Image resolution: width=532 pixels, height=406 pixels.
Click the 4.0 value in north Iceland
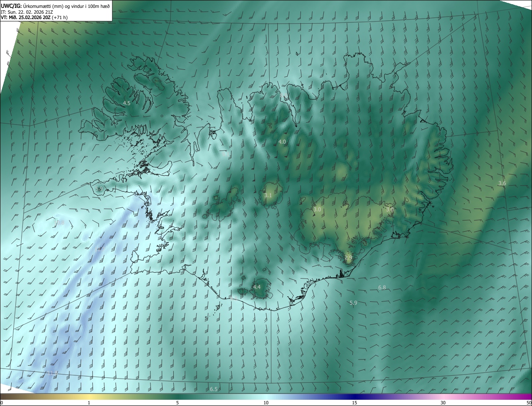tap(282, 142)
